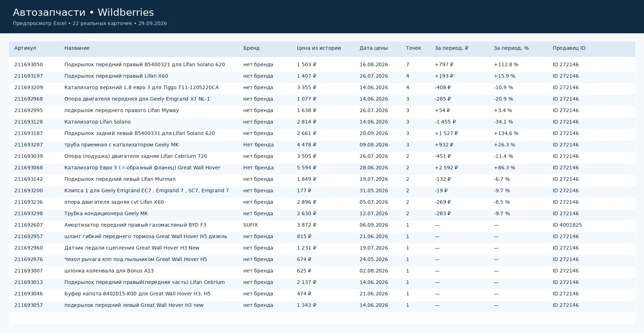Click the Продавец ID column header
The width and height of the screenshot is (644, 333).
pos(569,48)
